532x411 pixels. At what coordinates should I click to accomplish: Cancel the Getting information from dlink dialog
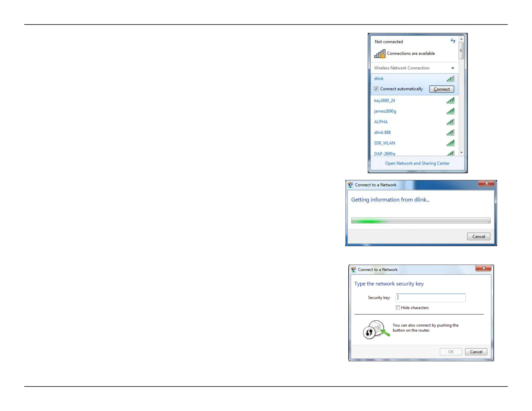click(479, 236)
